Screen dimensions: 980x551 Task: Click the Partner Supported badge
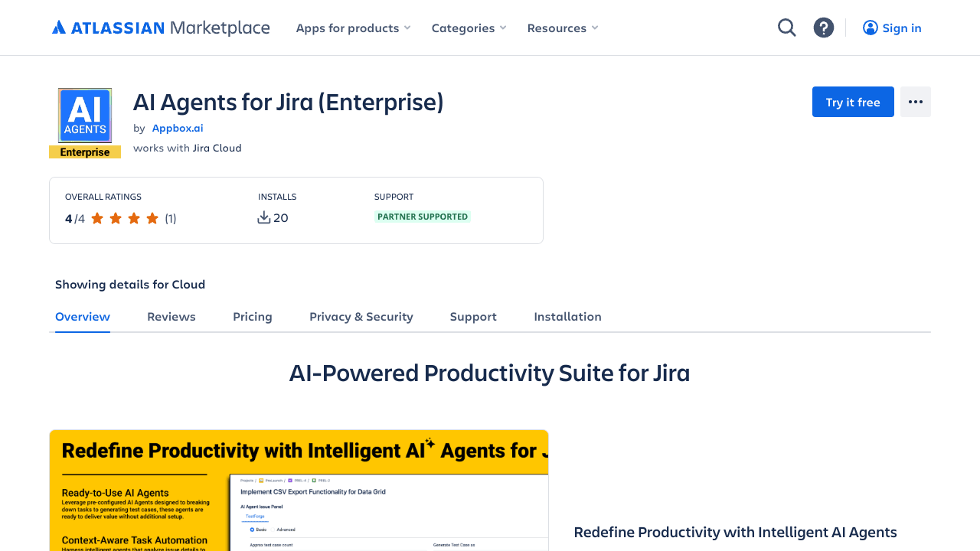pos(423,217)
